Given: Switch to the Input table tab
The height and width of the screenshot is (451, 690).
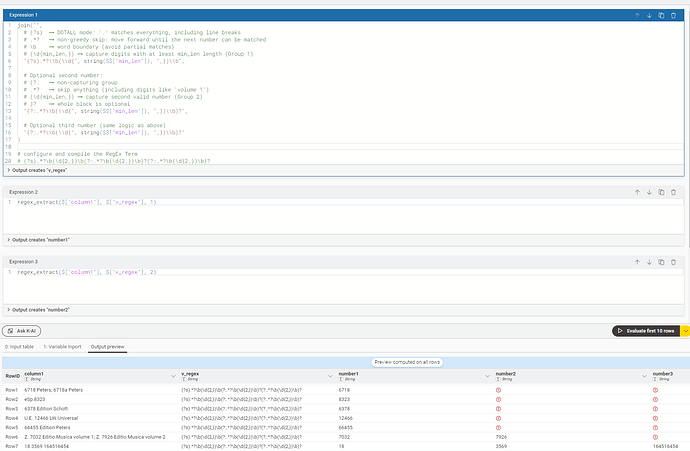Looking at the screenshot, I should [20, 346].
